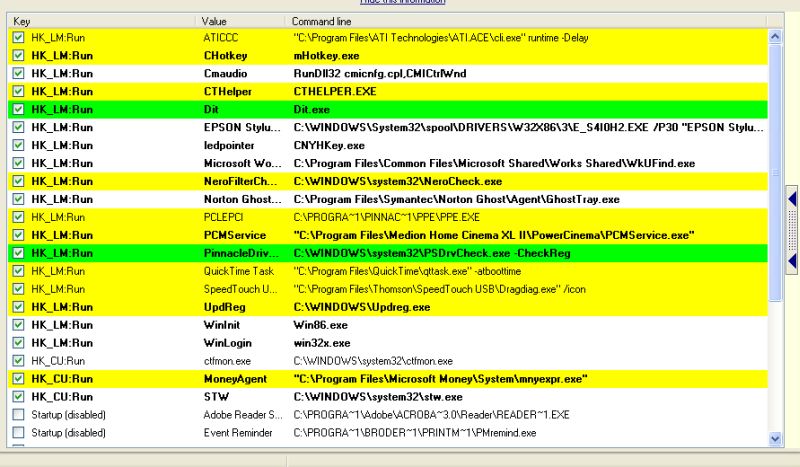
Task: Uncheck the NeroFilterCheck entry checkbox
Action: (x=18, y=181)
